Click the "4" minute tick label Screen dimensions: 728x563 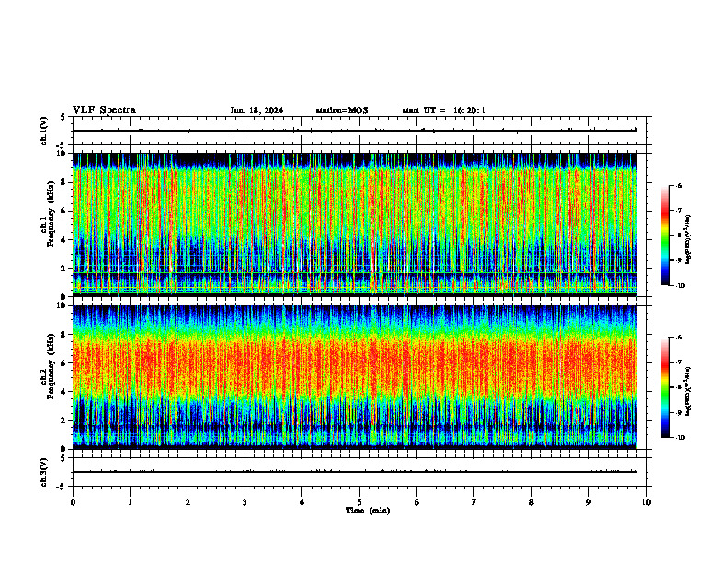tap(302, 502)
